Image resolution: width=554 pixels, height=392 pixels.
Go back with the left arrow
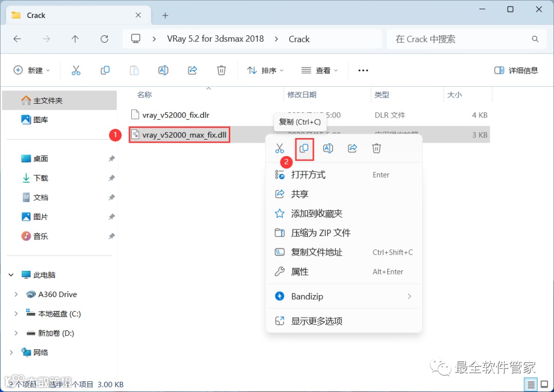[x=17, y=39]
